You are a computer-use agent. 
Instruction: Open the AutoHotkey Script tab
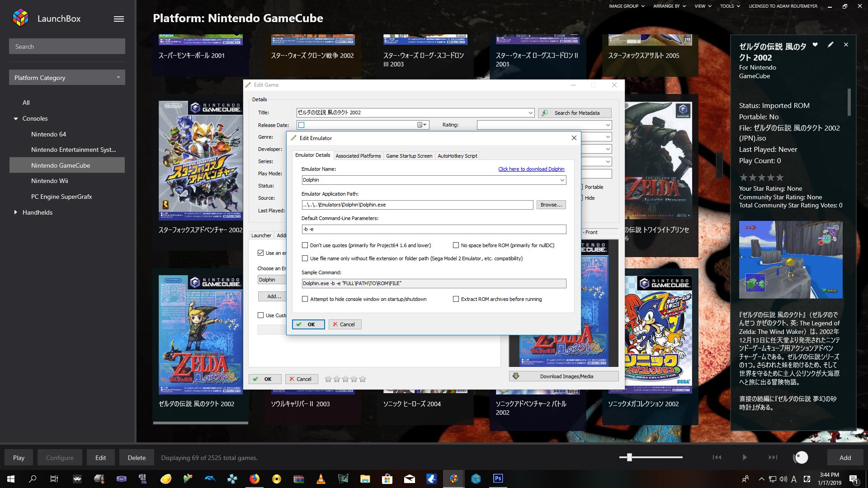point(458,156)
